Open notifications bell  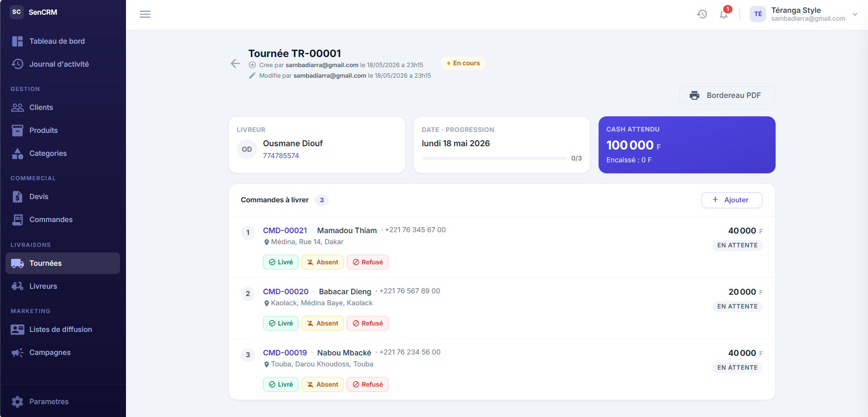coord(724,14)
